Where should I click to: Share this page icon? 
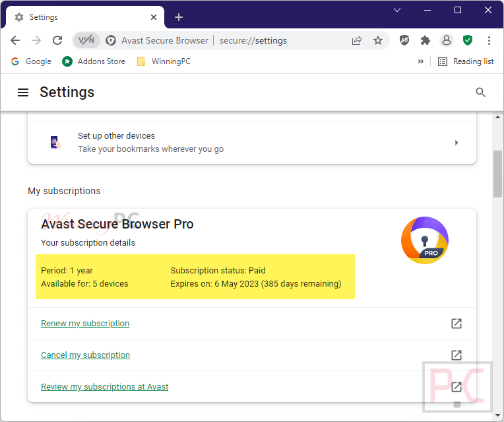357,40
